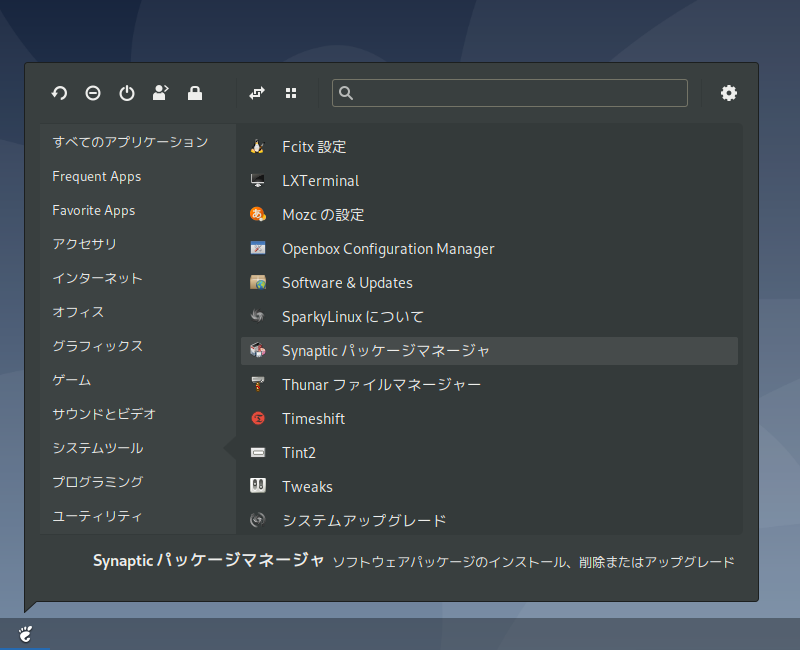800x650 pixels.
Task: Open menu settings gear icon
Action: pyautogui.click(x=729, y=93)
